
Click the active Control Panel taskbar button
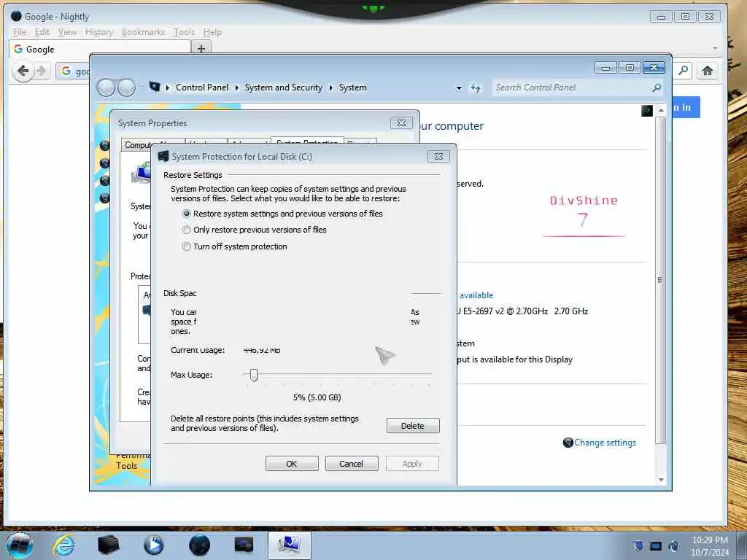click(x=289, y=545)
